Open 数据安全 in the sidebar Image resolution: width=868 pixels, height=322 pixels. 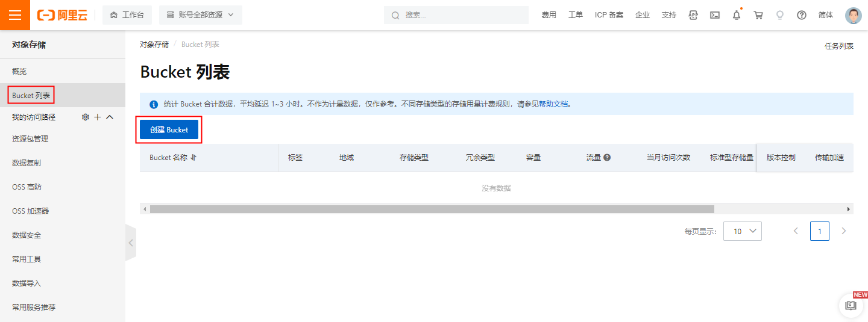(x=27, y=235)
